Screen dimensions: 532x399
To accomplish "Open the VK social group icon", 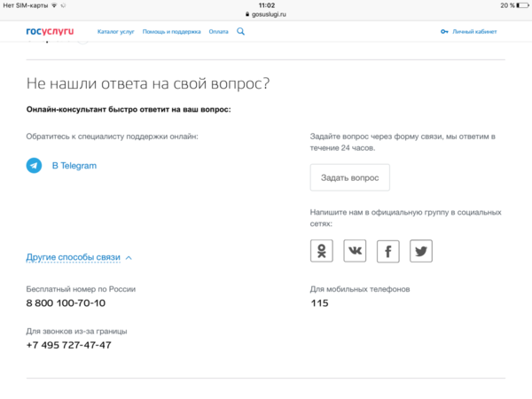I will (x=355, y=251).
